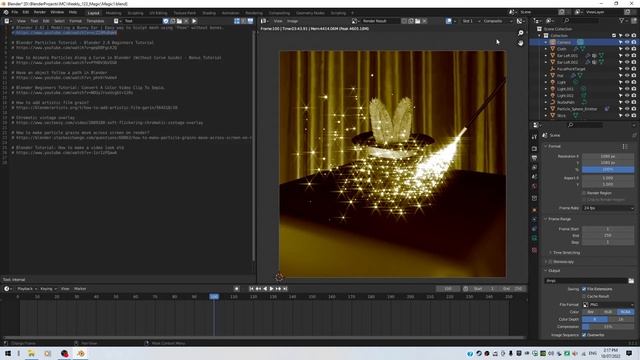640x360 pixels.
Task: Click the timeline playhead at frame 100
Action: [x=214, y=296]
